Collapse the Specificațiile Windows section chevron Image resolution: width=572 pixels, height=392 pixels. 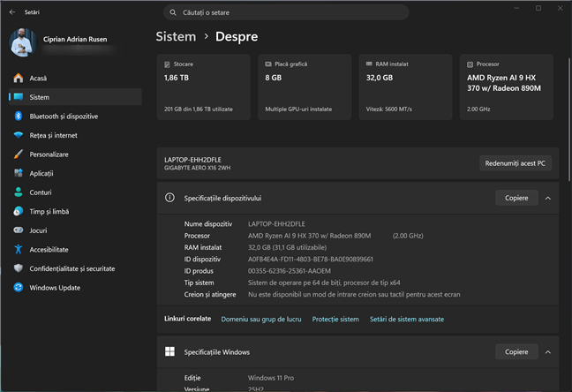(548, 352)
